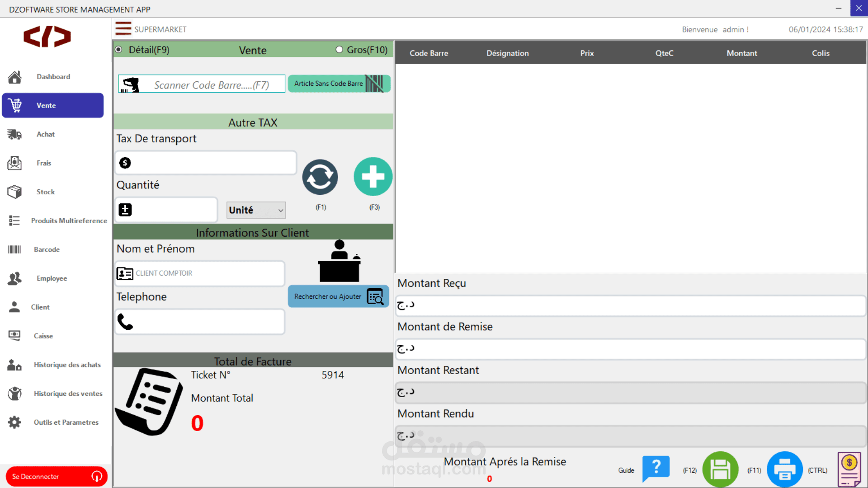Open Outils et Parametres
This screenshot has height=488, width=868.
point(66,422)
